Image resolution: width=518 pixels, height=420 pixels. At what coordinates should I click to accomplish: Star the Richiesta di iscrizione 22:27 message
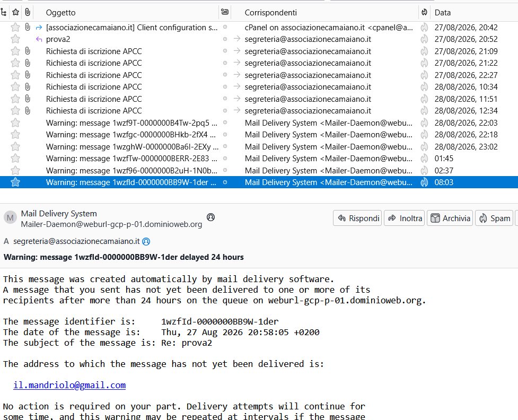tap(15, 75)
